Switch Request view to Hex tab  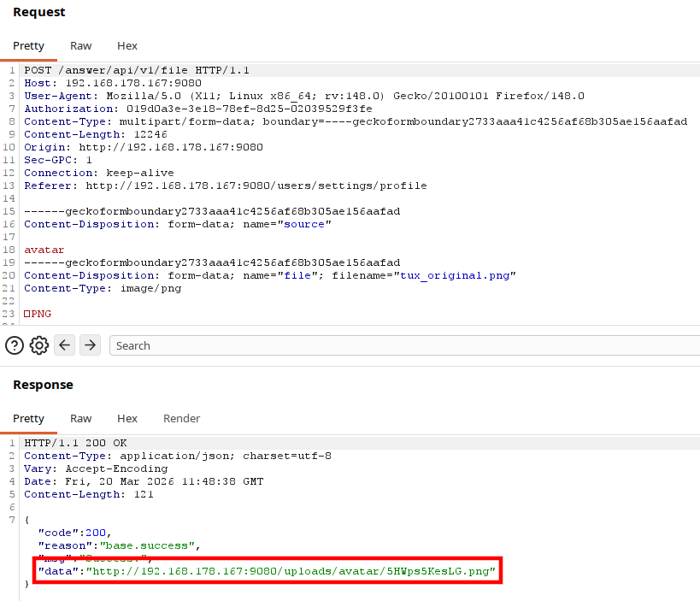(127, 46)
